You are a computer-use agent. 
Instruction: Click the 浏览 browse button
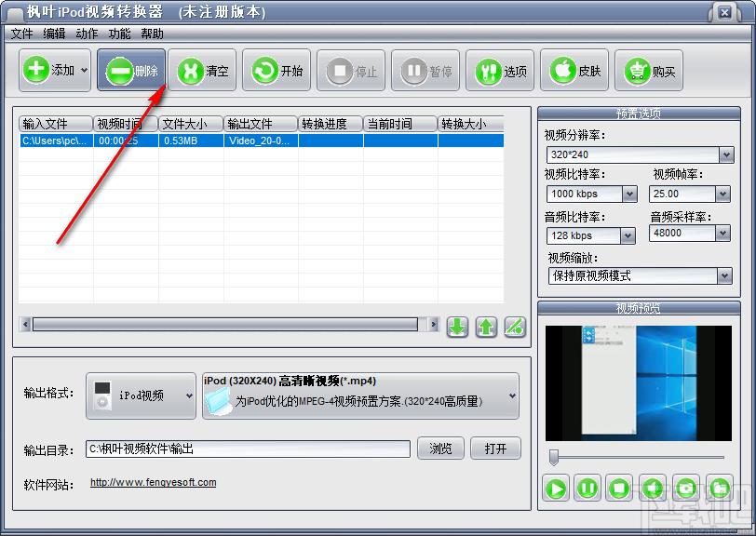pos(440,449)
